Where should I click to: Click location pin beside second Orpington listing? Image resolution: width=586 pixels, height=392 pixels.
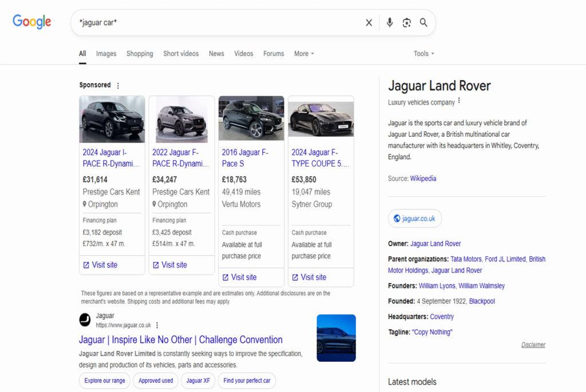[x=154, y=204]
